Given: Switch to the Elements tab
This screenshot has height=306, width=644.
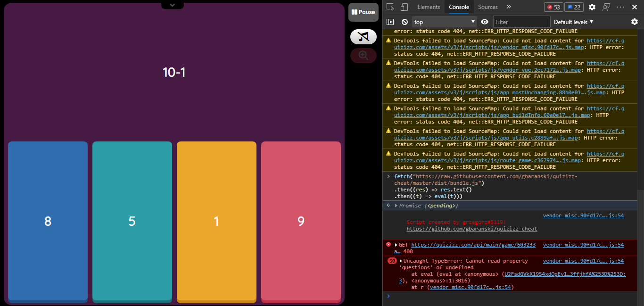Looking at the screenshot, I should click(x=428, y=7).
